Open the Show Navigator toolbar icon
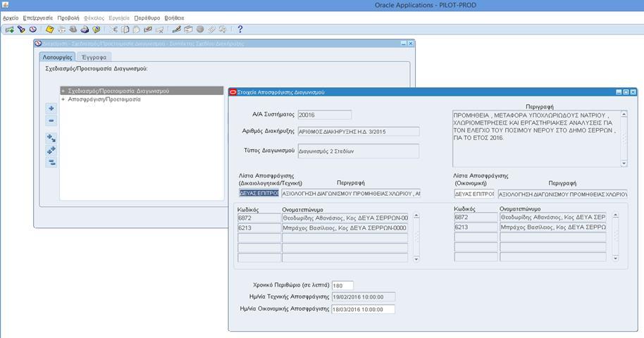The height and width of the screenshot is (338, 644). (32, 30)
